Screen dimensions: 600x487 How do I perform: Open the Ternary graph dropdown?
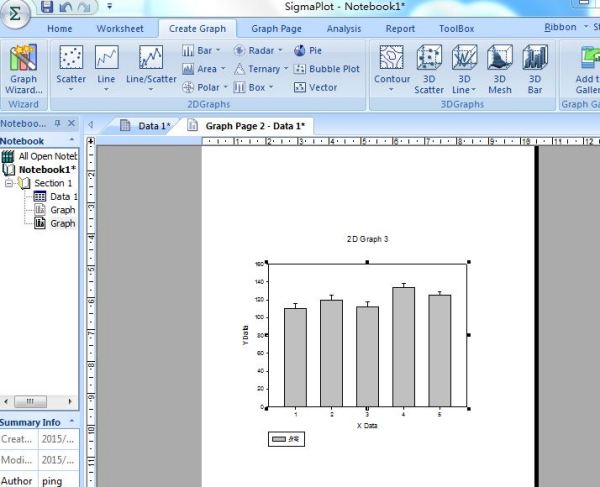(258, 69)
